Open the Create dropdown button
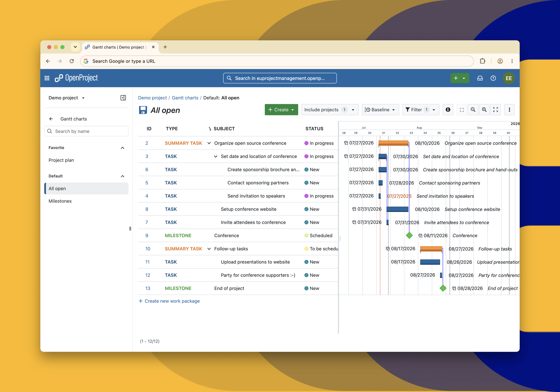Viewport: 560px width, 392px height. click(x=281, y=110)
